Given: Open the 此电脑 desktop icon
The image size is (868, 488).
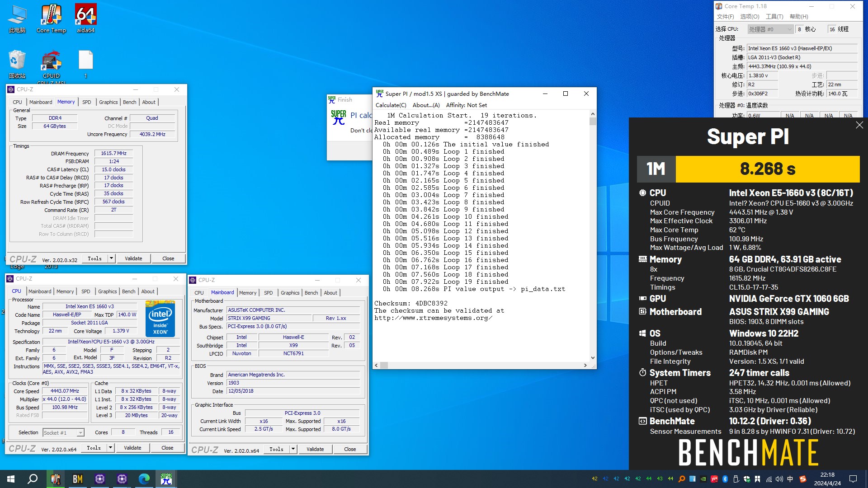Looking at the screenshot, I should [17, 19].
